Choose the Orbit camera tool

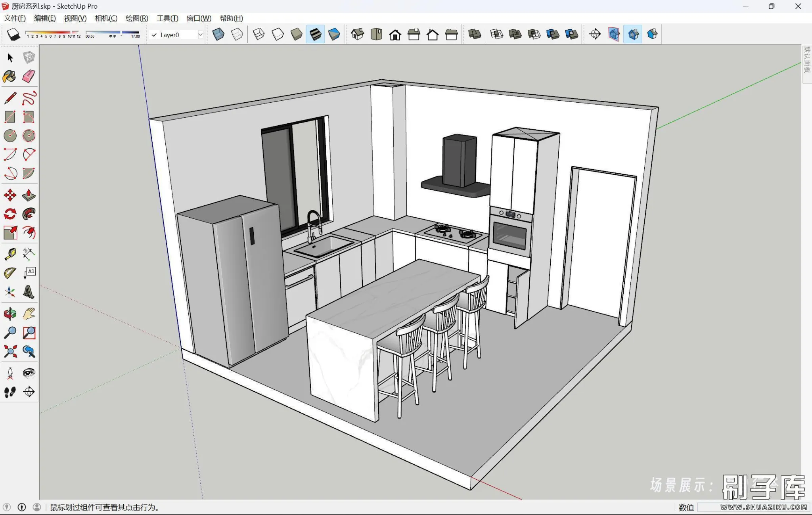tap(10, 314)
